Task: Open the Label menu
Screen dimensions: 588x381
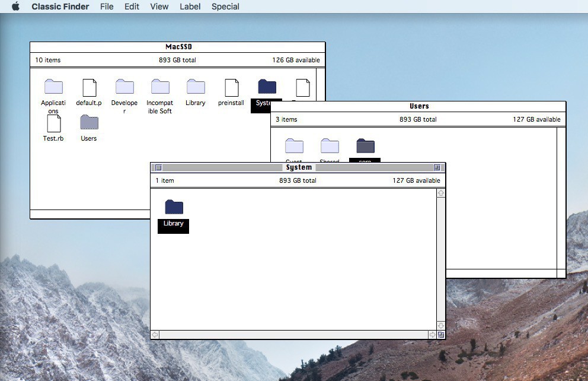Action: (190, 7)
